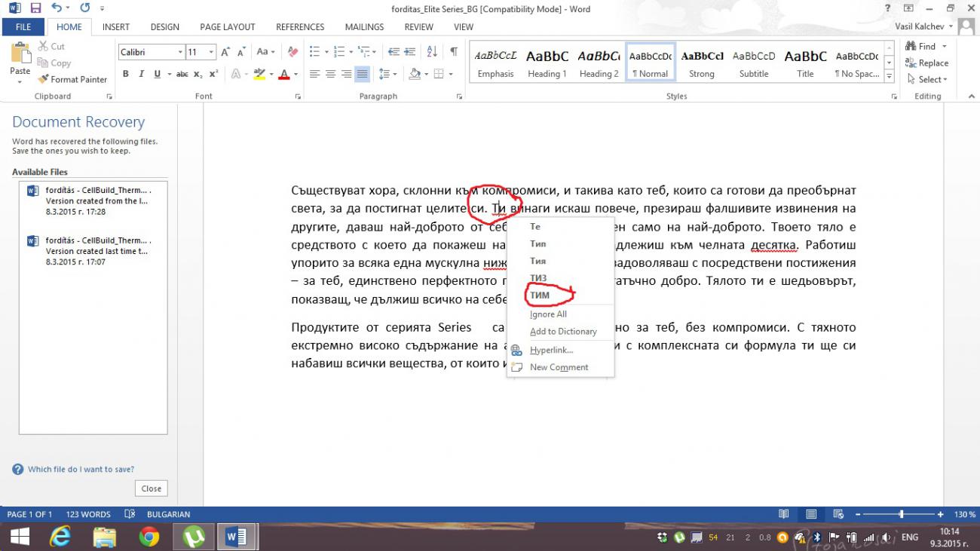
Task: Click the Save icon in quick access toolbar
Action: (x=35, y=8)
